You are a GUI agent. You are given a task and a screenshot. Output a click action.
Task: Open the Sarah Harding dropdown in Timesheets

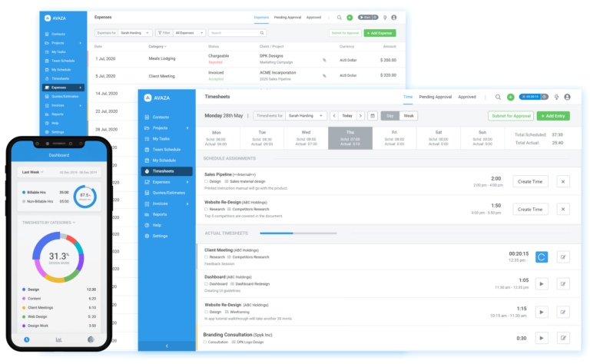tap(306, 116)
